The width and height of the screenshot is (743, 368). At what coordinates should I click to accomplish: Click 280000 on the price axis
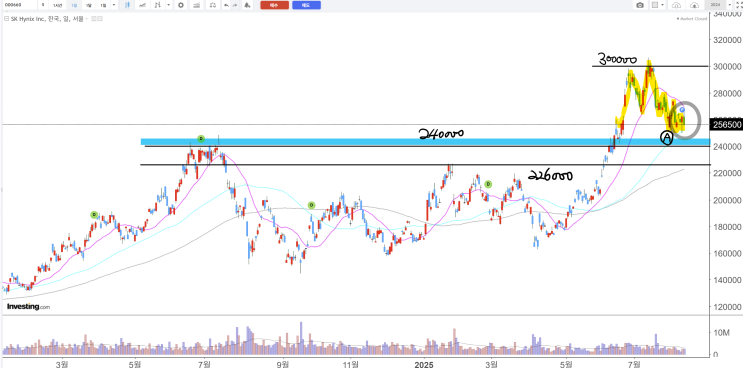[x=727, y=93]
